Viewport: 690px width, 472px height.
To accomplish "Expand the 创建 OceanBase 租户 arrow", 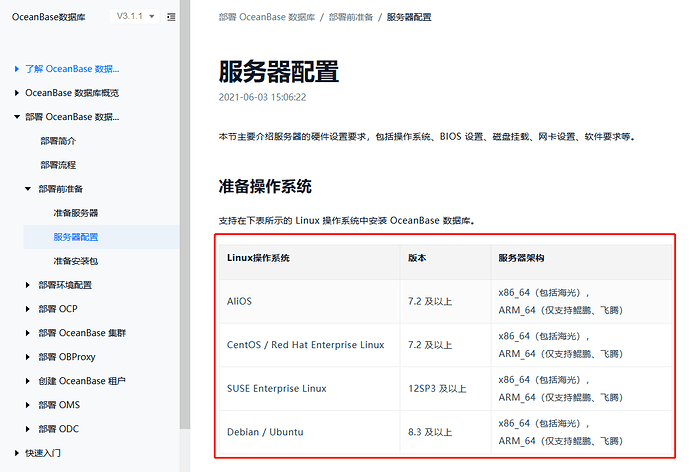I will (28, 381).
